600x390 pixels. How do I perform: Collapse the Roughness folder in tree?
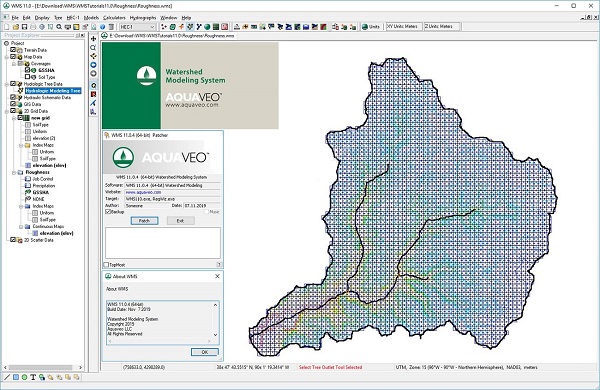(14, 173)
